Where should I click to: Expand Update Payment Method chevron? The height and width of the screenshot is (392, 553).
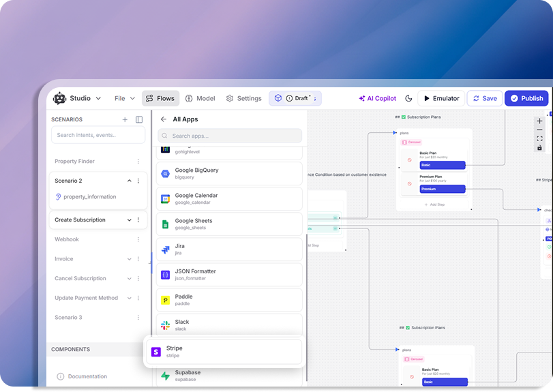pos(129,298)
